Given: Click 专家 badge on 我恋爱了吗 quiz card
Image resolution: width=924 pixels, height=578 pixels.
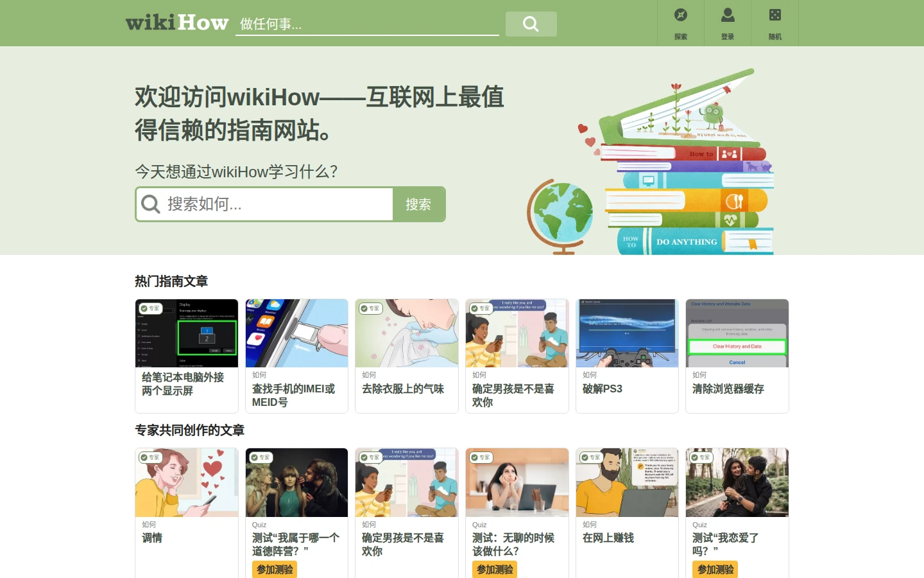Looking at the screenshot, I should click(701, 458).
